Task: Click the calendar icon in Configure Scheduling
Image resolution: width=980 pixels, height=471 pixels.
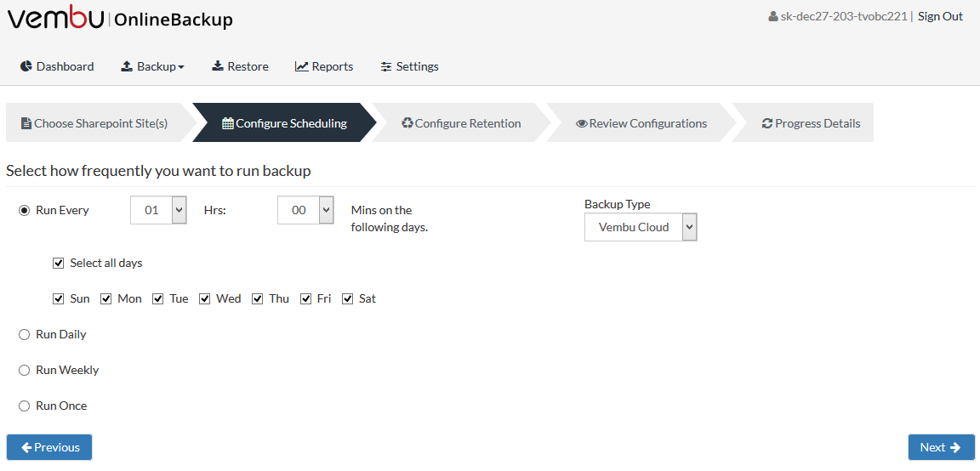Action: point(228,123)
